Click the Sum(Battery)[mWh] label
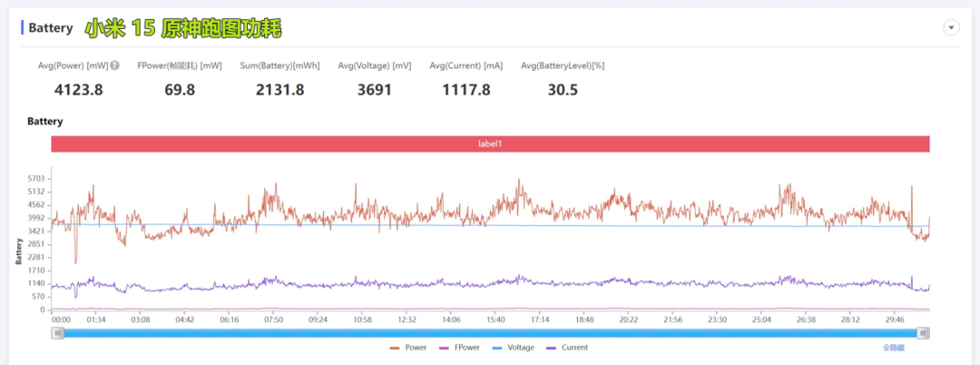The width and height of the screenshot is (980, 365). point(280,65)
